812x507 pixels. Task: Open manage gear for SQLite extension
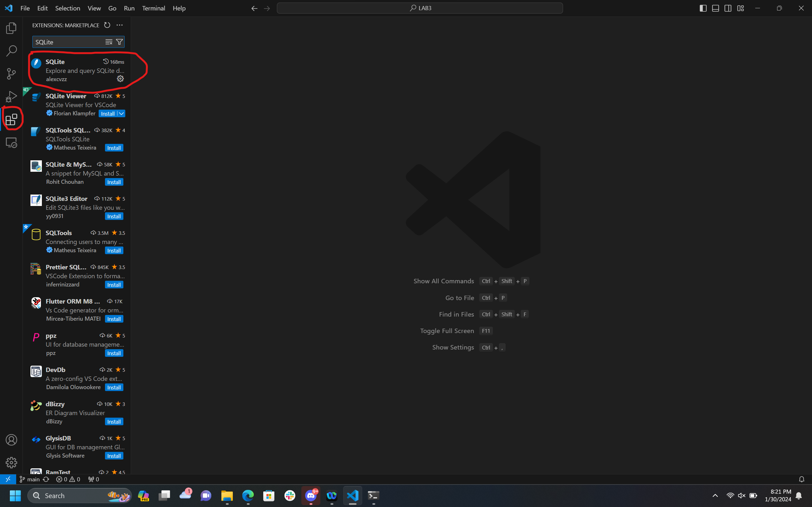120,79
